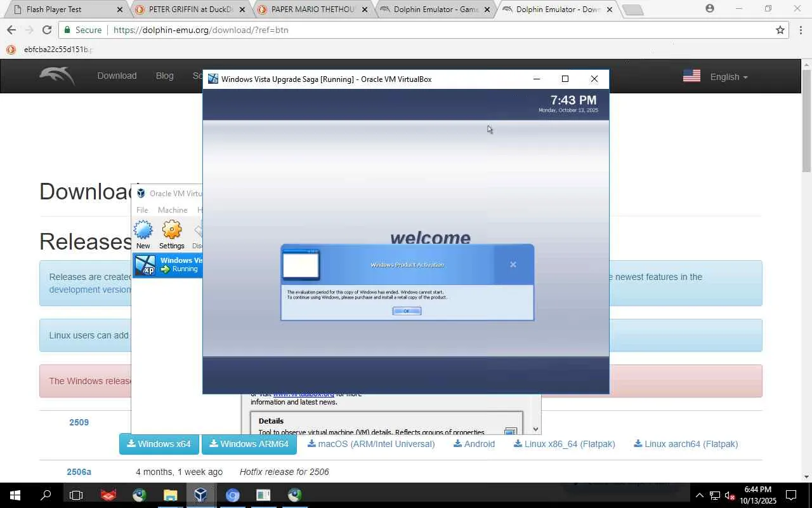Click the US flag language icon
812x508 pixels.
pyautogui.click(x=691, y=76)
